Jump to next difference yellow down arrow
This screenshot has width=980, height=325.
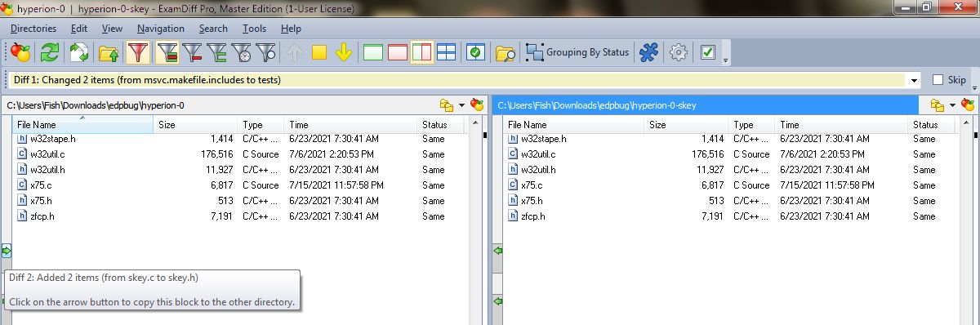344,53
